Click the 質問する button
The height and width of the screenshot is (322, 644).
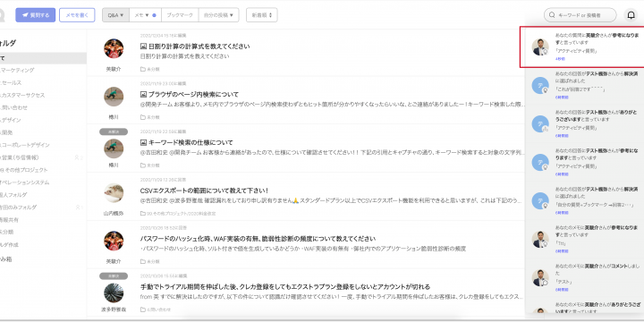click(35, 15)
